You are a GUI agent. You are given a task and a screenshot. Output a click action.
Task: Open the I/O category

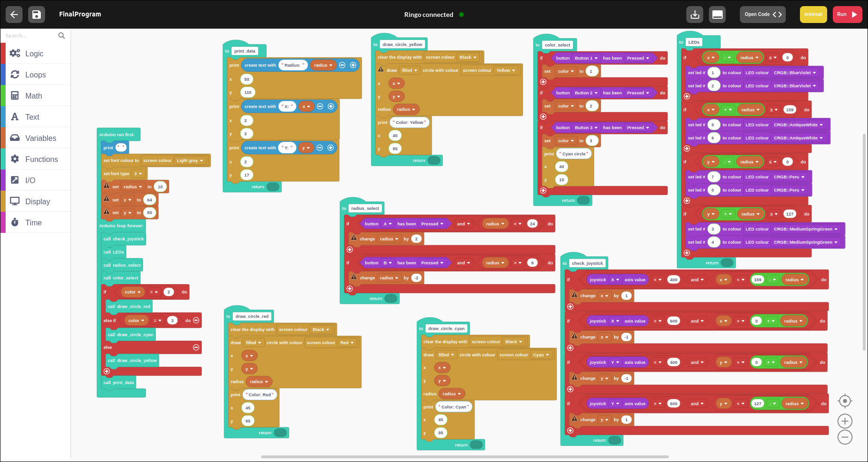tap(36, 180)
